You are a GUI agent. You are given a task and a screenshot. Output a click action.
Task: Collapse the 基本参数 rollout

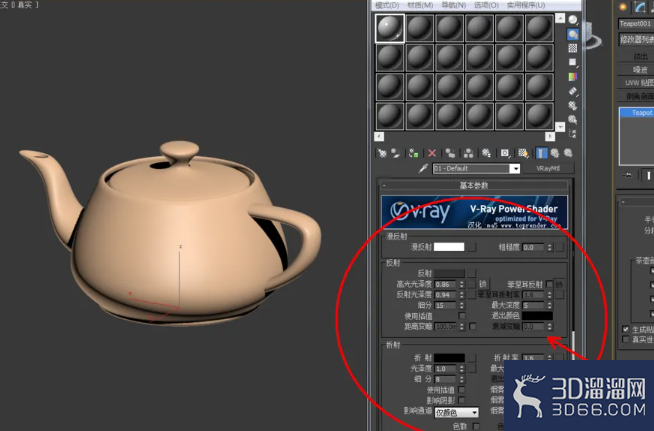(474, 185)
